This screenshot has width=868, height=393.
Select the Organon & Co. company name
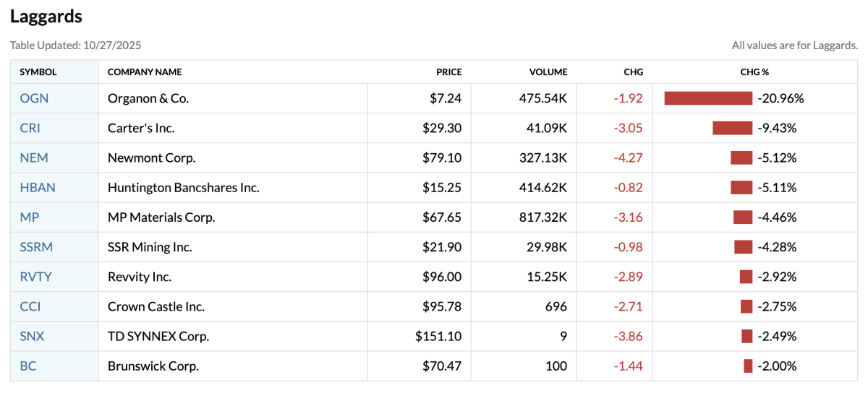point(148,98)
